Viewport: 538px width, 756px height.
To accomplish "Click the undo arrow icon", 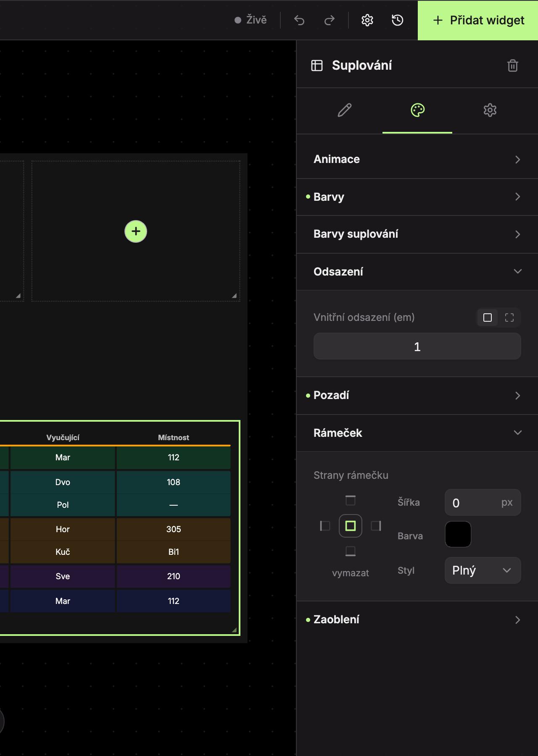I will tap(299, 20).
